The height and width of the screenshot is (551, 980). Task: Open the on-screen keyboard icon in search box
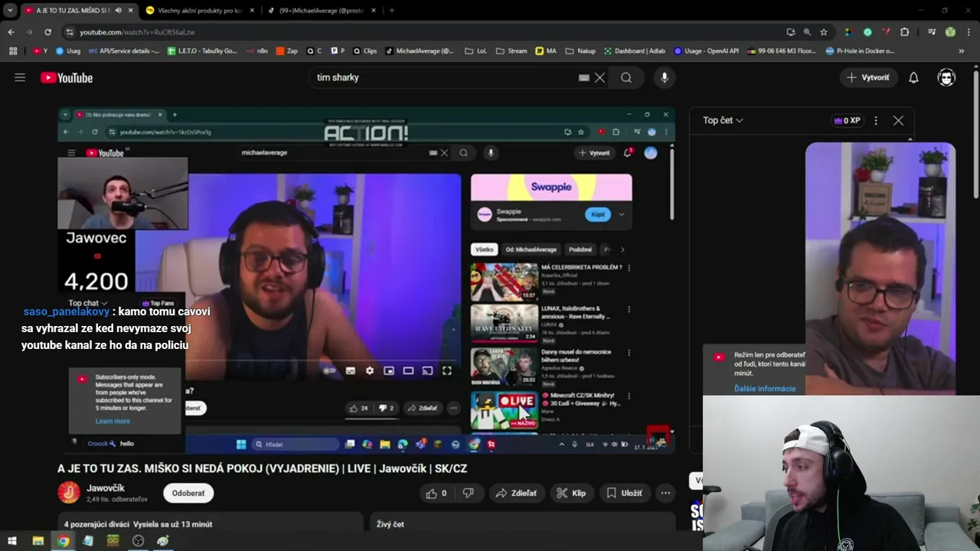[x=584, y=77]
